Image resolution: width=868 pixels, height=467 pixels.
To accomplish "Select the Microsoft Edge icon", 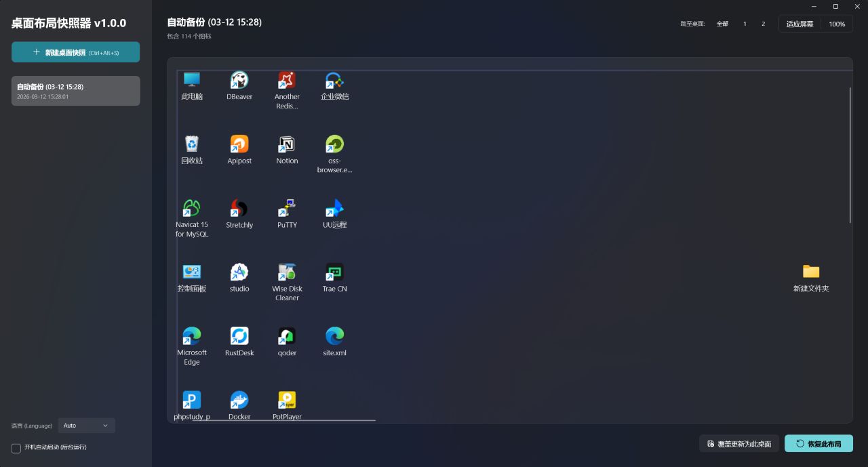I will pyautogui.click(x=192, y=336).
